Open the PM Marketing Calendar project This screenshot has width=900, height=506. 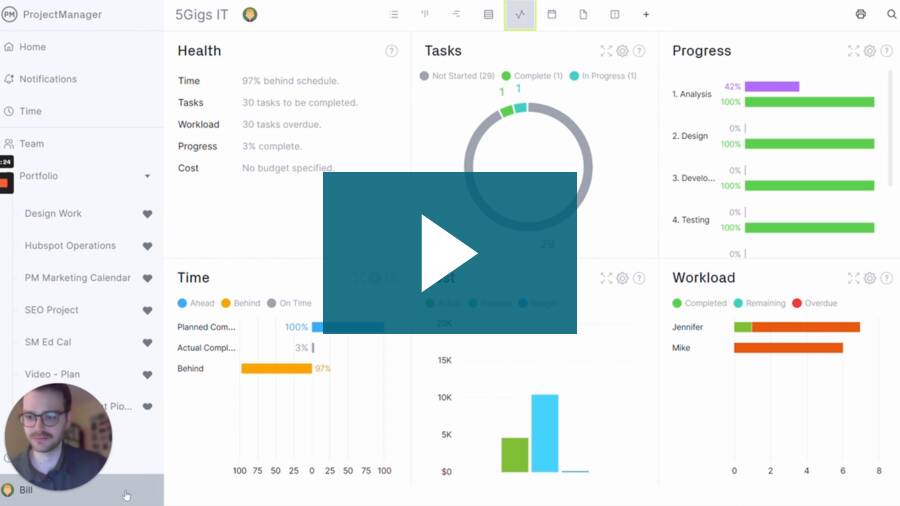pyautogui.click(x=77, y=278)
